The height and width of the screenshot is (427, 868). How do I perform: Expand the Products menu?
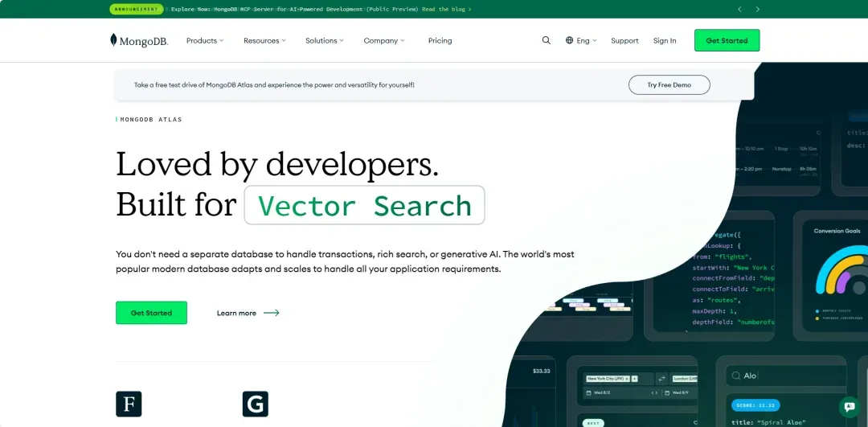coord(205,40)
